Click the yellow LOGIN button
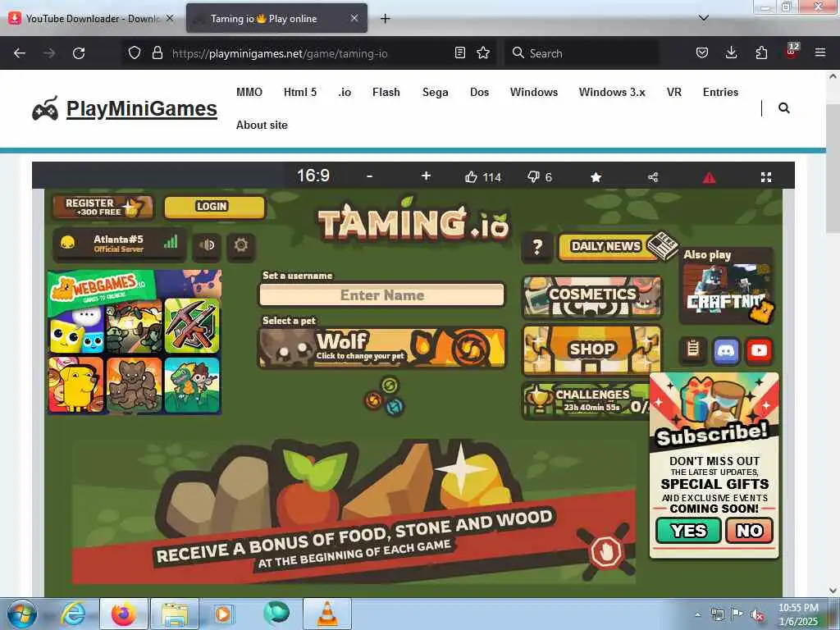 (x=214, y=207)
